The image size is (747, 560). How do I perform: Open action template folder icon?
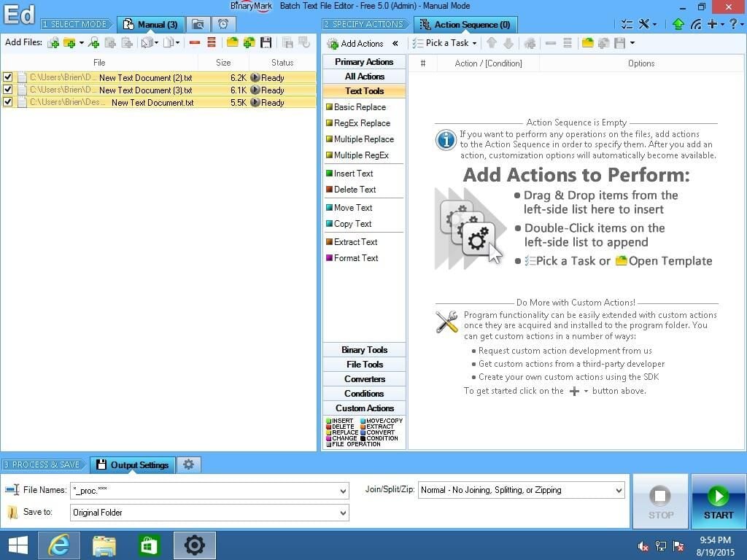[x=588, y=43]
